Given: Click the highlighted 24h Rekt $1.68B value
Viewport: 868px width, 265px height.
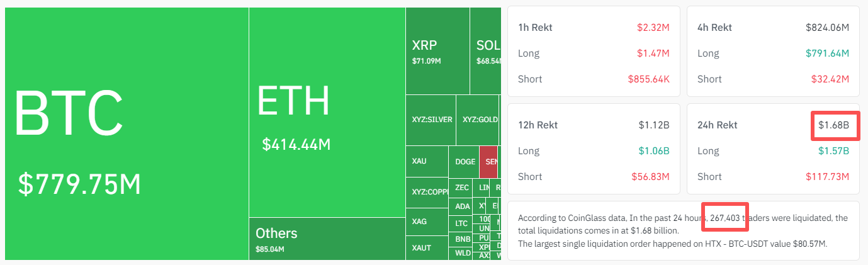Looking at the screenshot, I should pyautogui.click(x=834, y=125).
